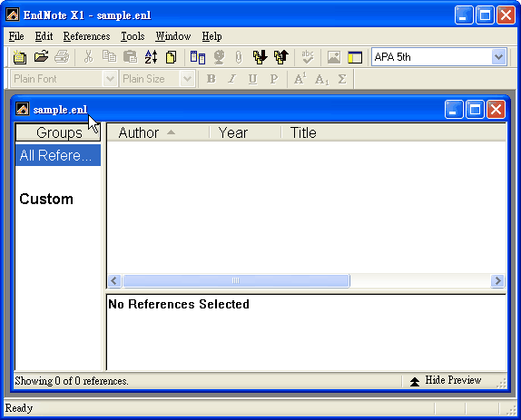Screen dimensions: 521x420
Task: Toggle the Underline formatting button
Action: click(253, 79)
